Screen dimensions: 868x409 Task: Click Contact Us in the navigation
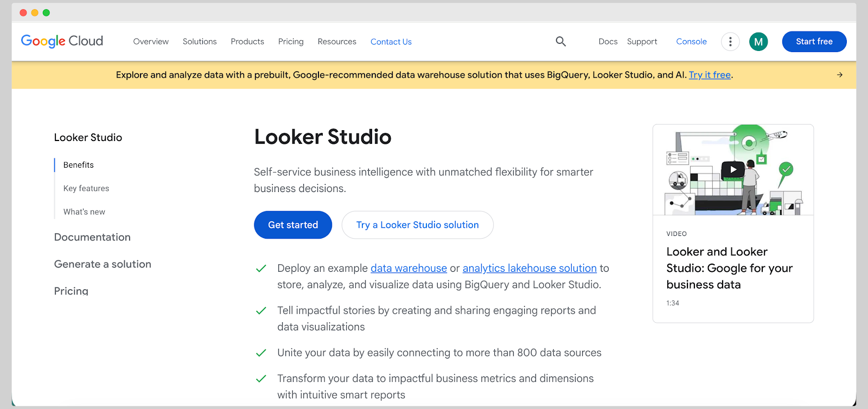pyautogui.click(x=391, y=42)
